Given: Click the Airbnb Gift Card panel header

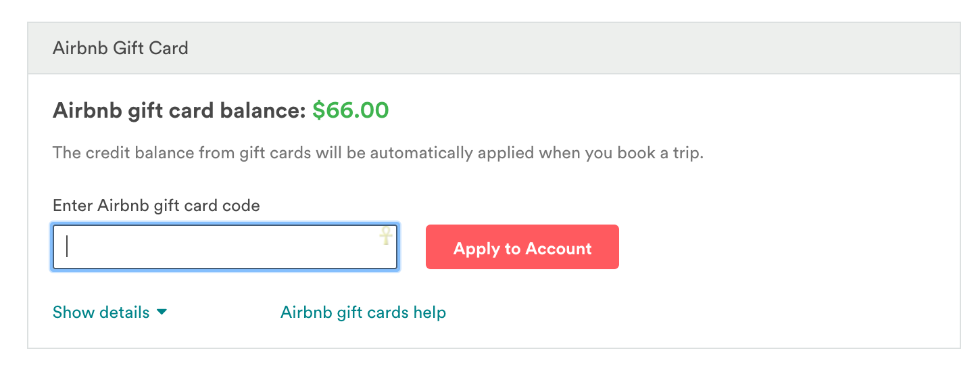Looking at the screenshot, I should (120, 49).
